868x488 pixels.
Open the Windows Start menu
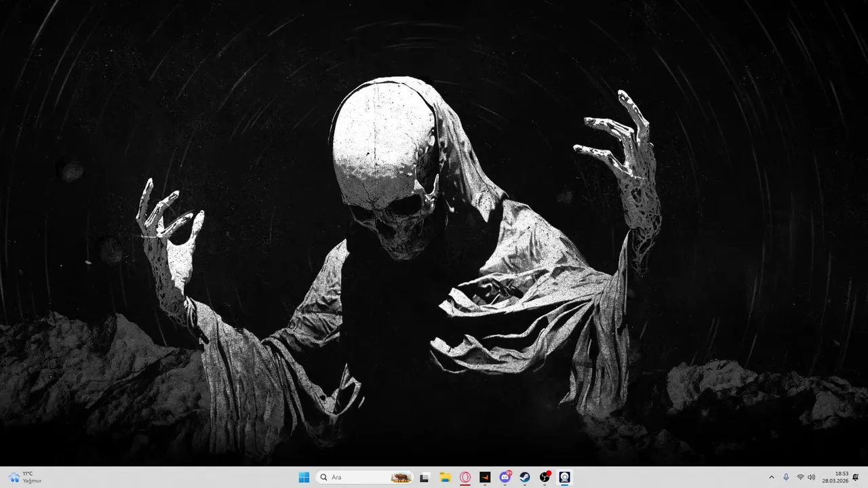click(x=304, y=477)
